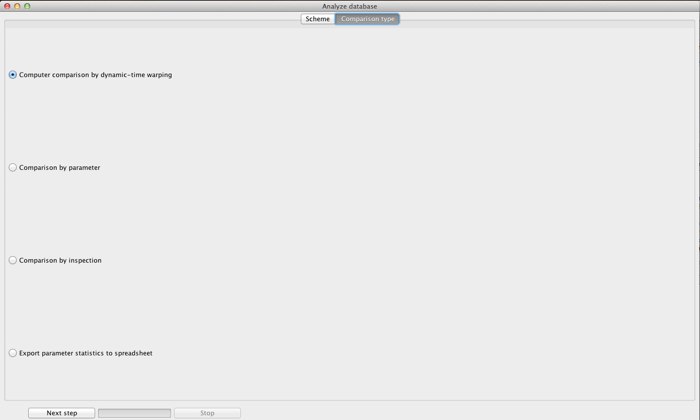Close the Analyze database window
700x420 pixels.
click(7, 6)
